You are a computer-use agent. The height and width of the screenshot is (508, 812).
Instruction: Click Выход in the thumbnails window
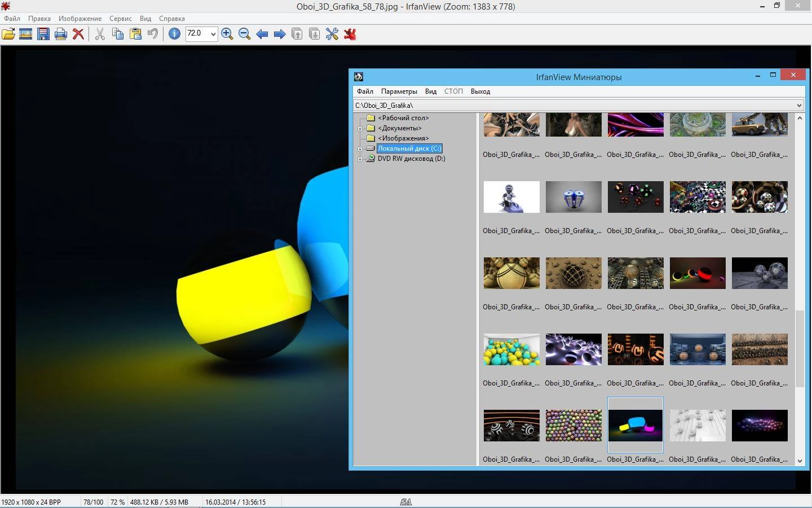click(x=480, y=91)
